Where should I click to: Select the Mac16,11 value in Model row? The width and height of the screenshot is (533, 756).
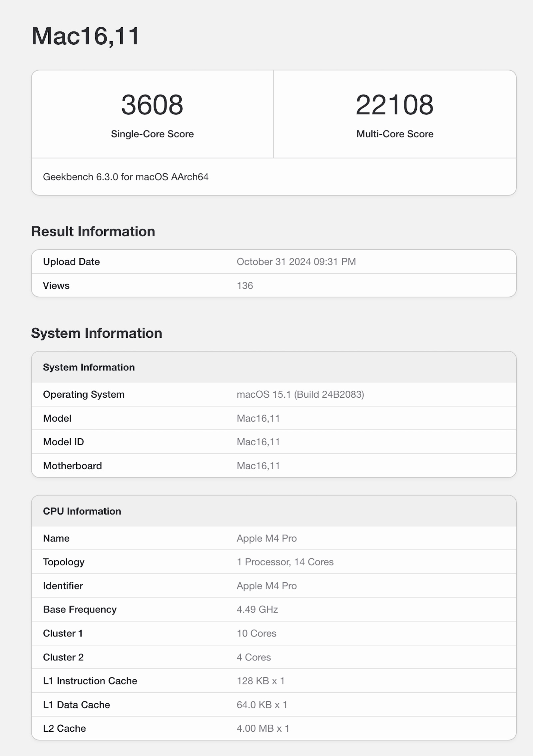point(258,418)
